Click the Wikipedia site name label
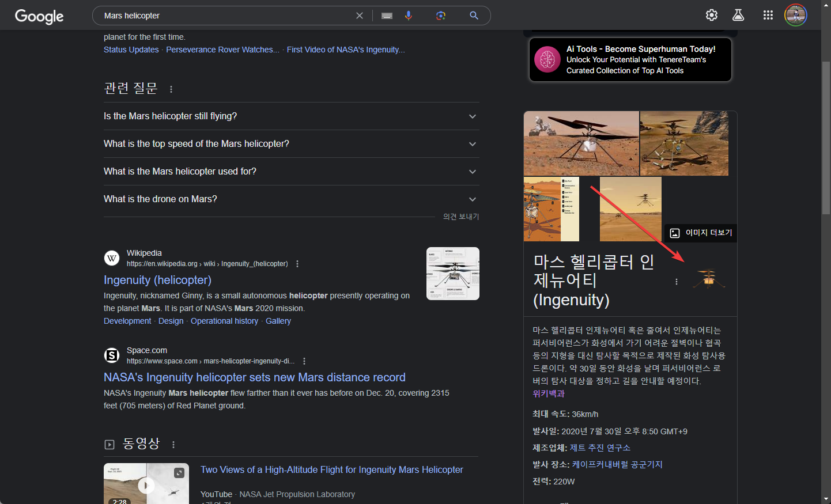The width and height of the screenshot is (831, 504). (144, 253)
